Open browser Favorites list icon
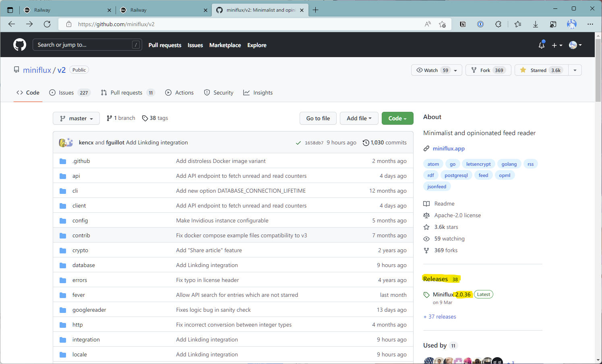Screen dimensions: 602x364 [518, 24]
